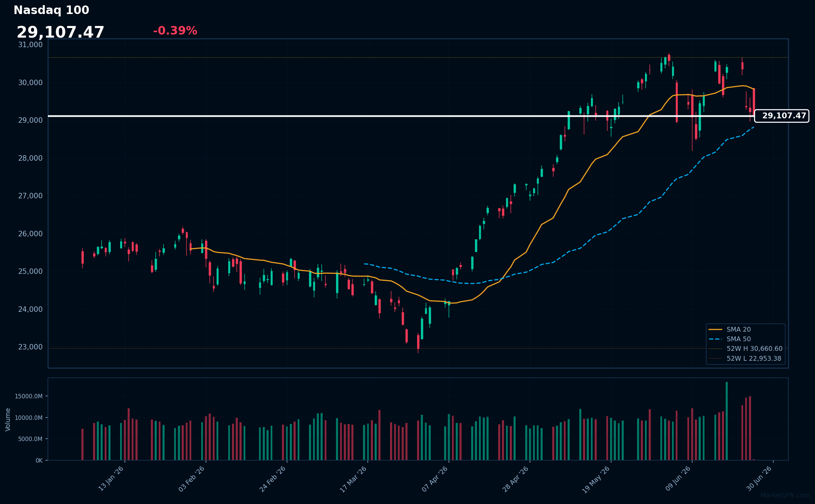Click the 28,000 y-axis label
The width and height of the screenshot is (815, 504).
pyautogui.click(x=30, y=158)
